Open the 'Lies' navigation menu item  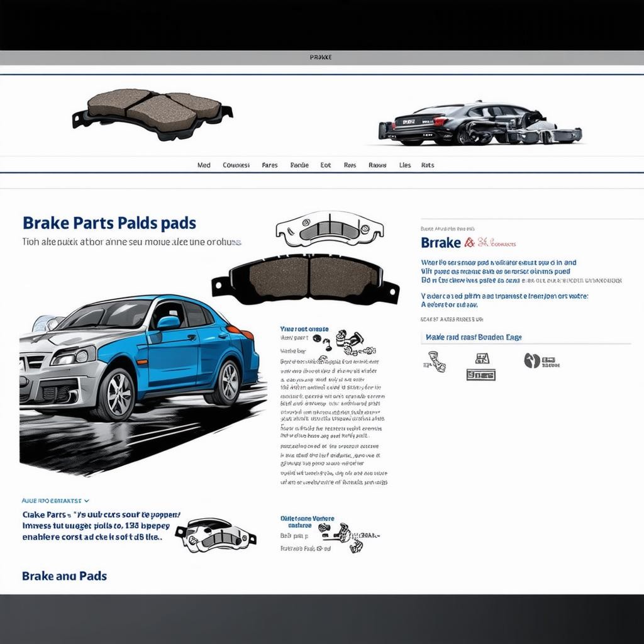tap(405, 165)
